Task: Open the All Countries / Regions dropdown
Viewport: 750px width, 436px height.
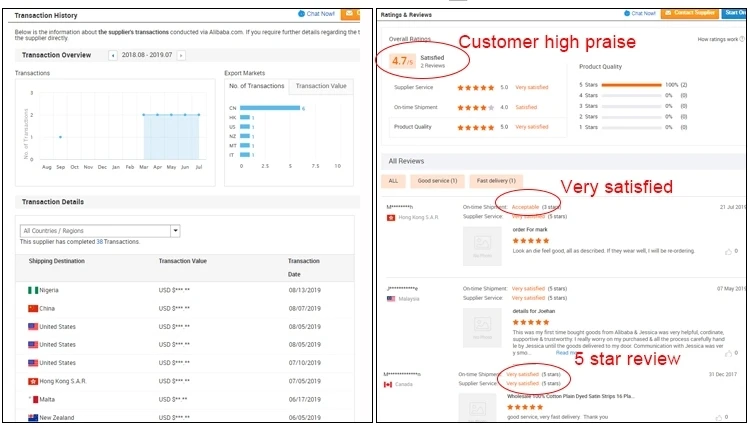Action: click(100, 230)
